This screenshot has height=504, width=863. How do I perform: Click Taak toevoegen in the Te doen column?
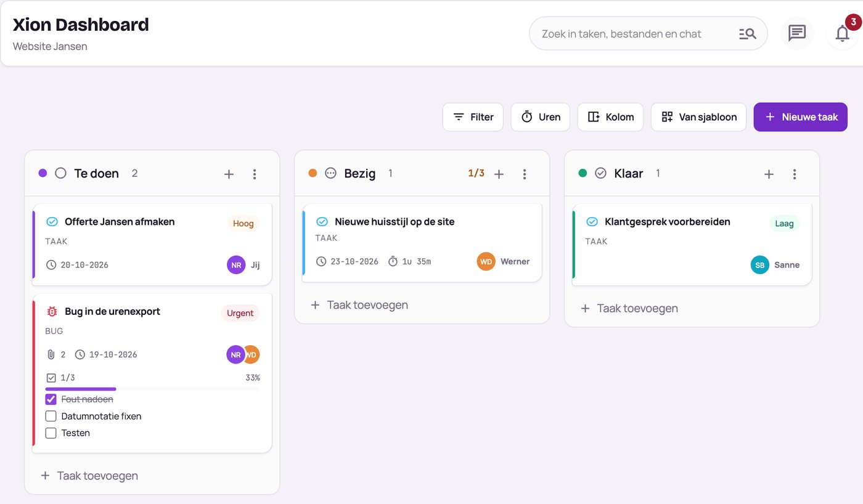[x=89, y=476]
